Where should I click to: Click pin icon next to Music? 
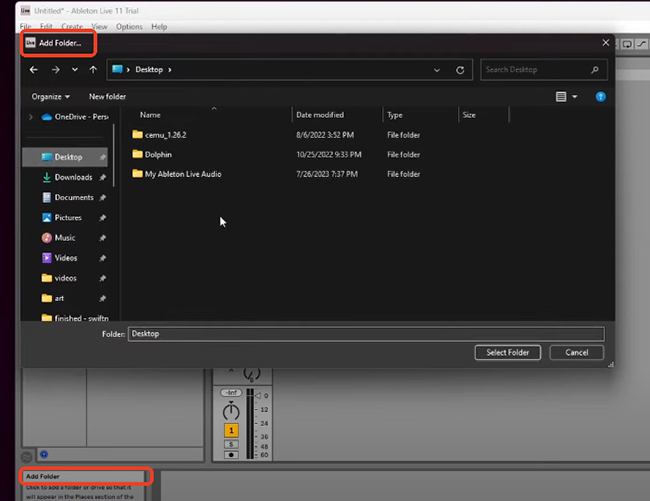click(x=102, y=238)
